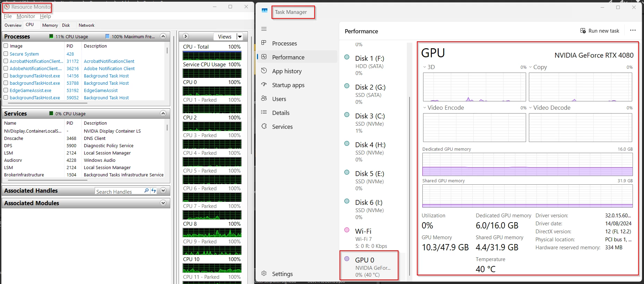
Task: Check the EdgeGameAssist.exe process checkbox
Action: tap(6, 90)
